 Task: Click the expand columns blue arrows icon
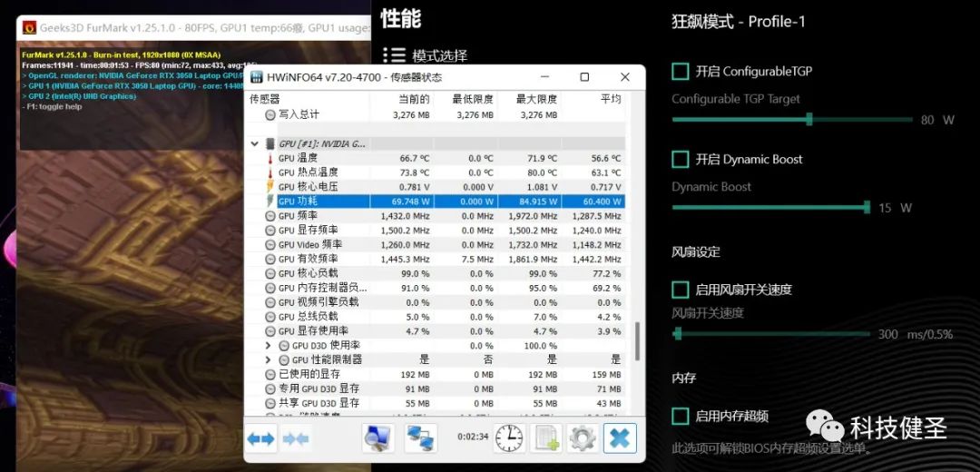(x=261, y=438)
